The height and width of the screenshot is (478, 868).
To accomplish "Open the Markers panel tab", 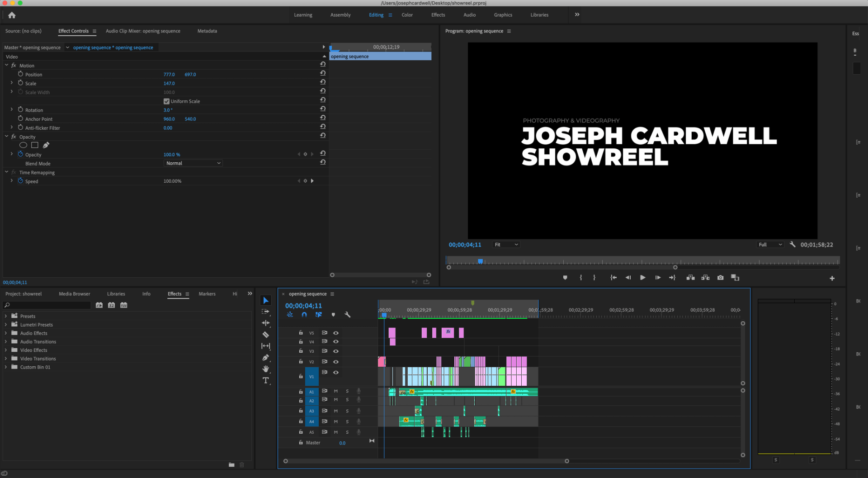I will click(x=207, y=294).
